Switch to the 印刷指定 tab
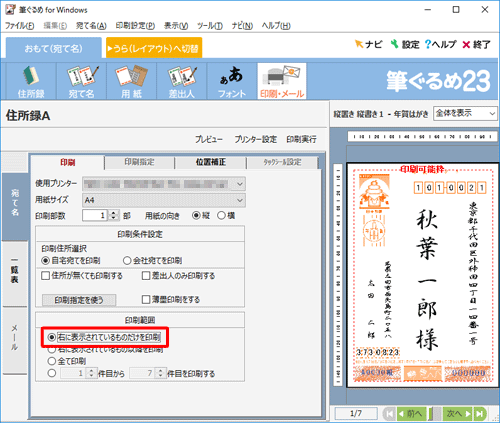This screenshot has height=423, width=500. pyautogui.click(x=139, y=162)
